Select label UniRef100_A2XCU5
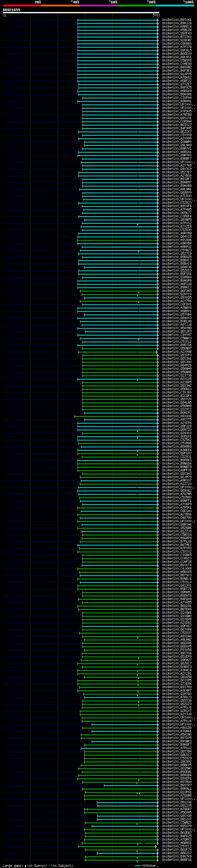The image size is (197, 868). (x=176, y=379)
